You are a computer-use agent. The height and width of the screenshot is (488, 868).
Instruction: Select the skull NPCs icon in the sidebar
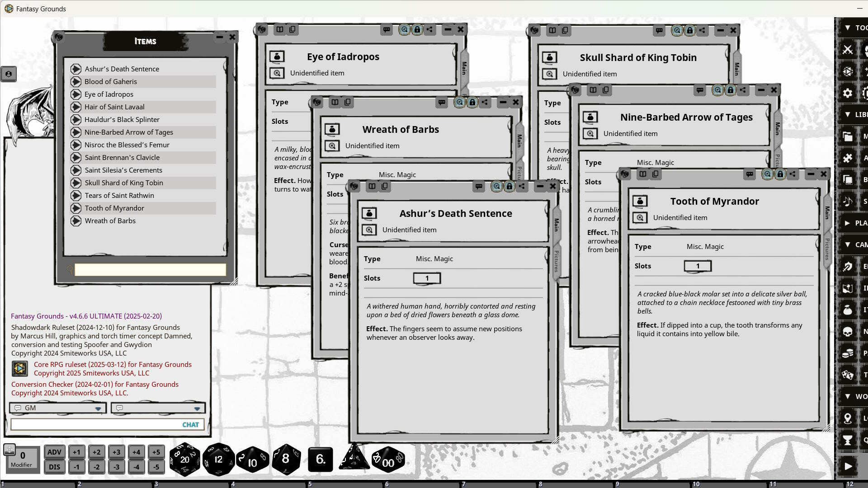tap(848, 331)
